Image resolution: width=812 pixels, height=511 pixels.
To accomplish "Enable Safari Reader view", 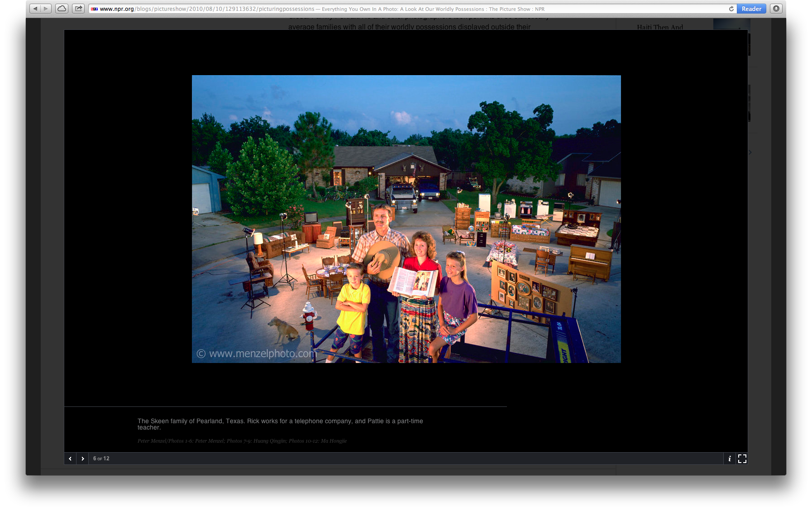I will 751,9.
